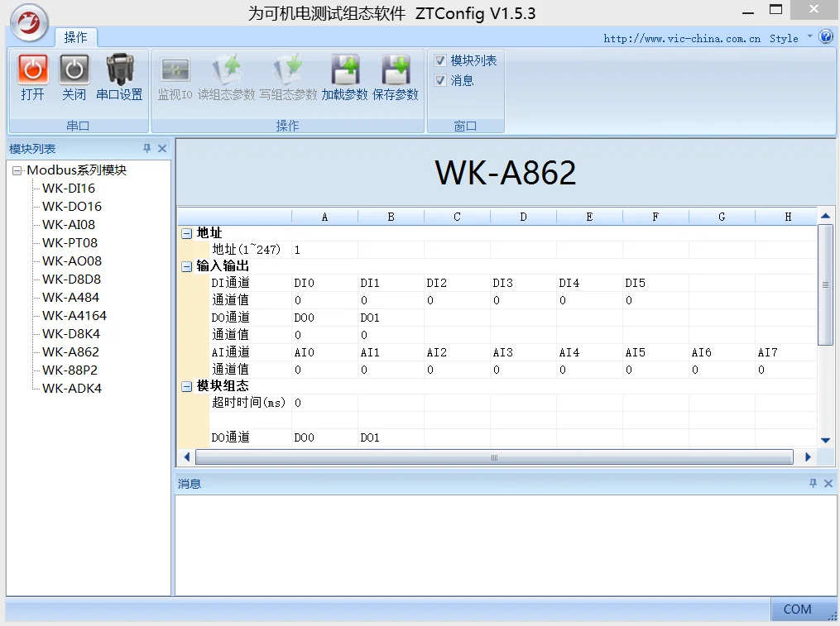Click the AI3 channel cell
The image size is (840, 626).
point(523,352)
